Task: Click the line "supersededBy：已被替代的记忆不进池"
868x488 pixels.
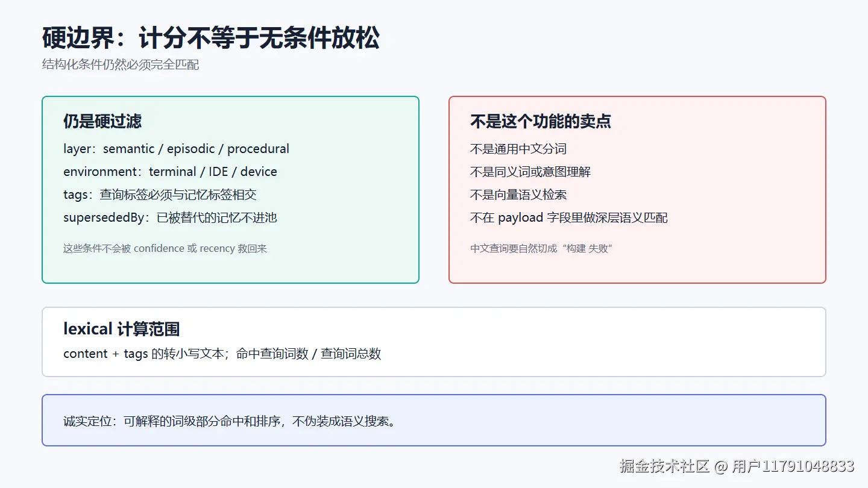Action: tap(170, 217)
